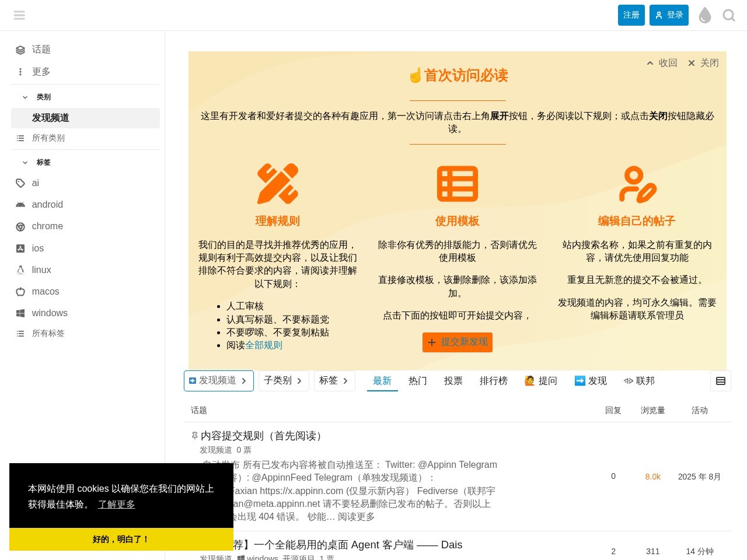Viewport: 747px width, 560px height.
Task: Expand the 子类别 filter dropdown
Action: click(284, 381)
